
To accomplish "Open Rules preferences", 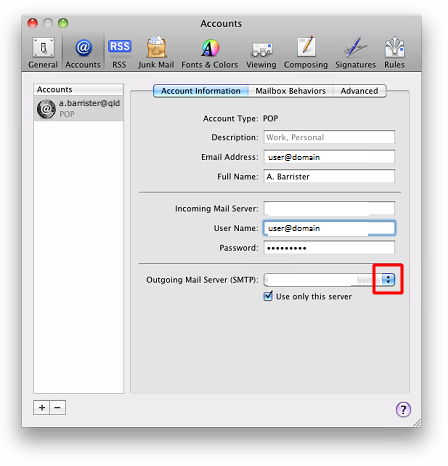I will [395, 53].
